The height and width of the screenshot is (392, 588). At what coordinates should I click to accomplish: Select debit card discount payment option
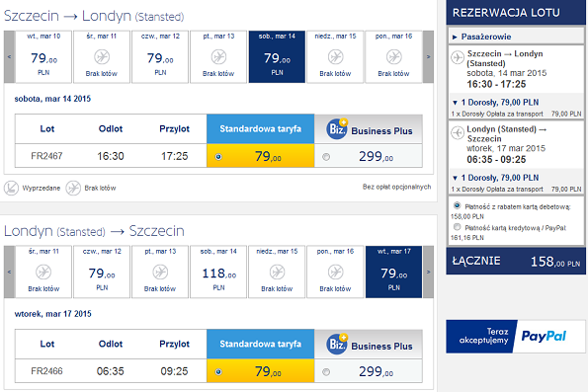click(x=457, y=205)
